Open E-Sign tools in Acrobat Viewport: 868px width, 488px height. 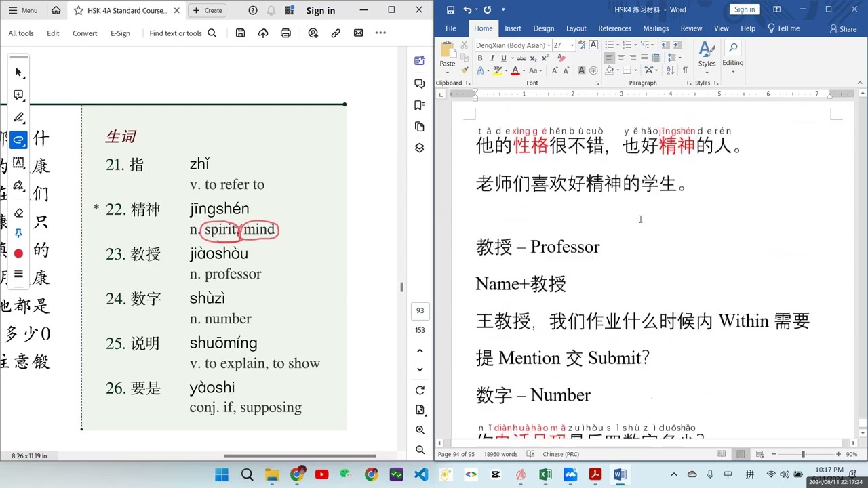[120, 33]
